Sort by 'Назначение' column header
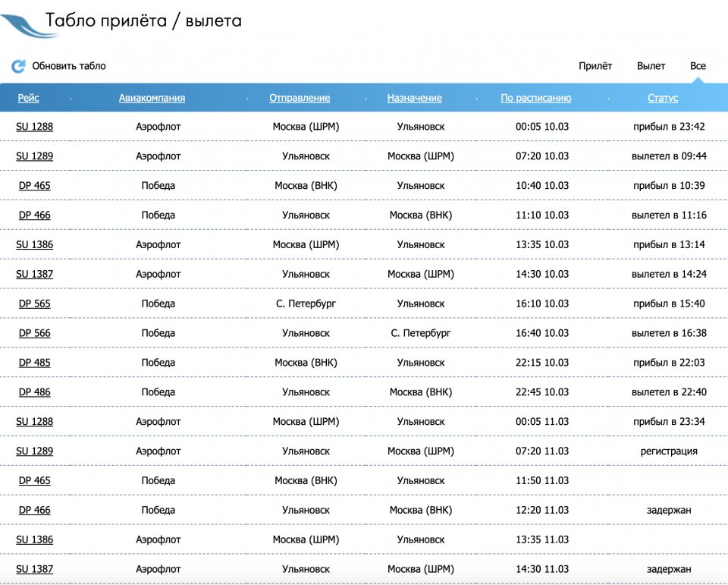 click(414, 98)
